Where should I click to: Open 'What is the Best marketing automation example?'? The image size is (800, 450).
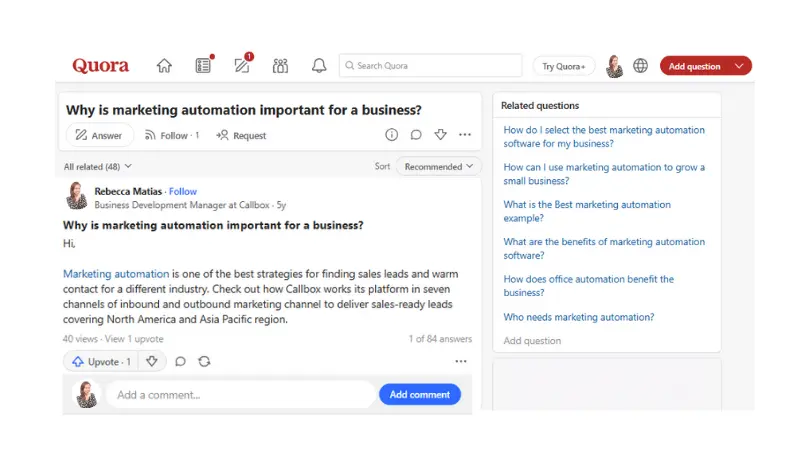point(587,211)
